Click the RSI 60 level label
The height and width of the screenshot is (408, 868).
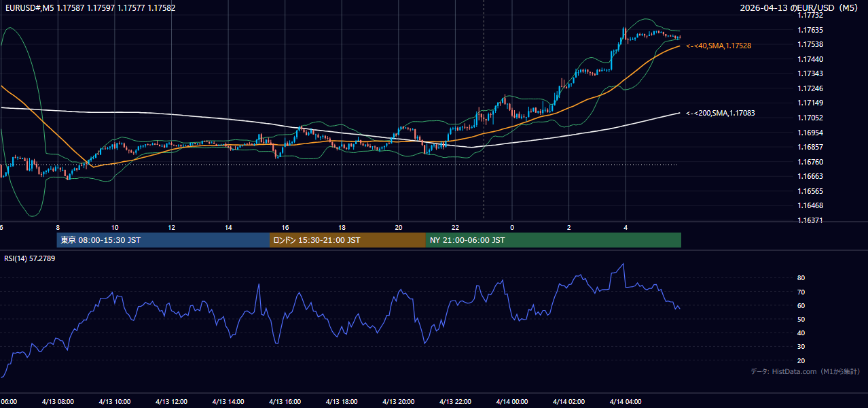pyautogui.click(x=801, y=305)
